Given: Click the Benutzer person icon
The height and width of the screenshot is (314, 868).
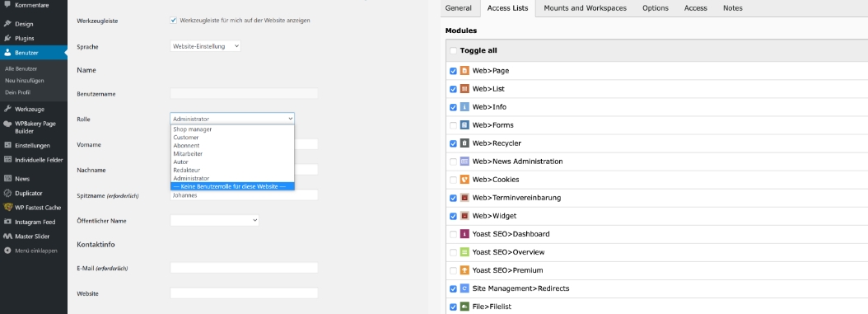Looking at the screenshot, I should click(x=7, y=53).
